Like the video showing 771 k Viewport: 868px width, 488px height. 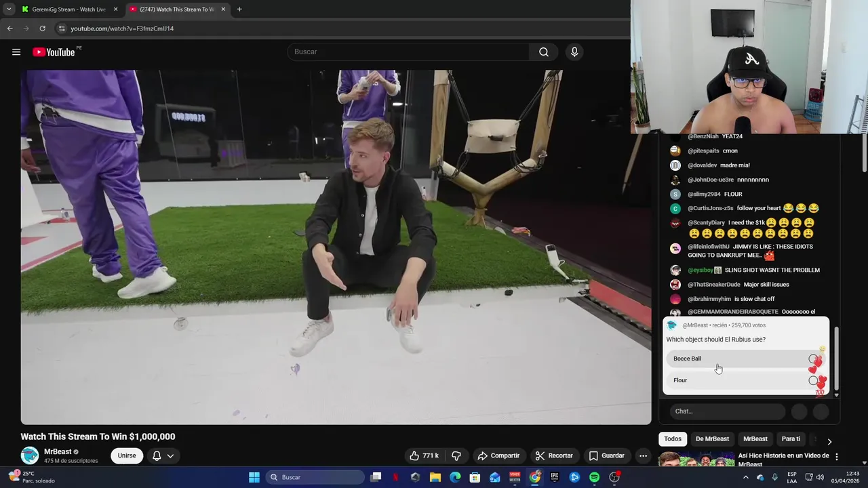coord(425,455)
